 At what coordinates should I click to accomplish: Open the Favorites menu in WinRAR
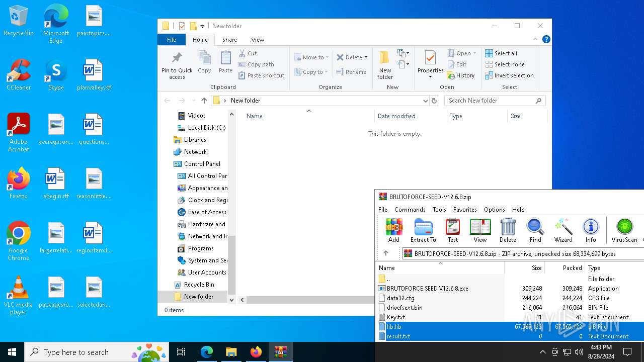coord(465,210)
